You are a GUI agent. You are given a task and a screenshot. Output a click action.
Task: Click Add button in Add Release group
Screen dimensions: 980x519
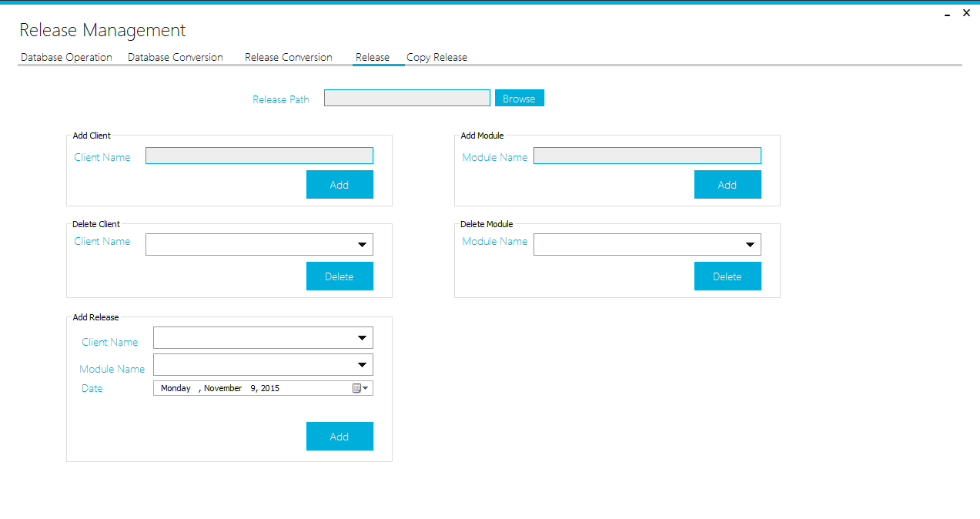click(x=339, y=437)
